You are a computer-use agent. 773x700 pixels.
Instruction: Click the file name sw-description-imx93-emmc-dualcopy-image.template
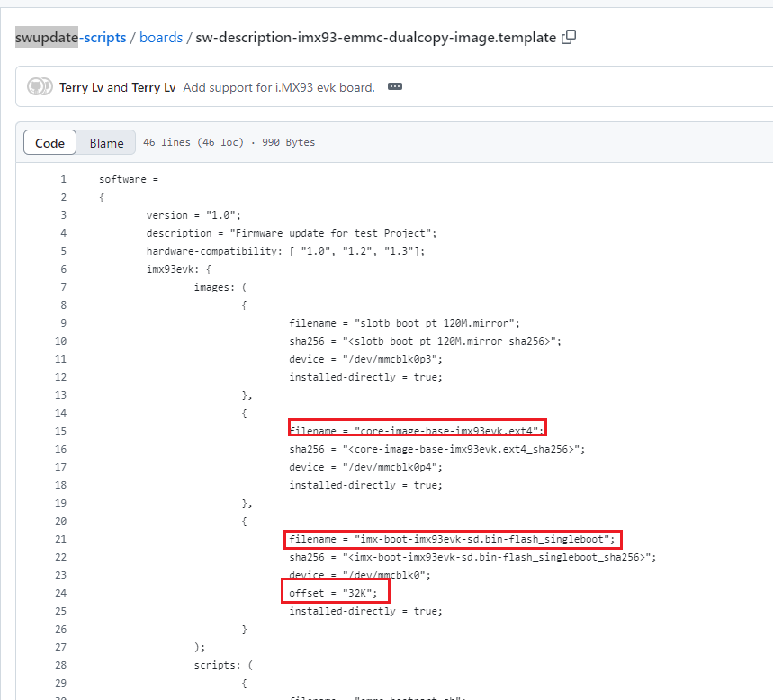coord(376,38)
